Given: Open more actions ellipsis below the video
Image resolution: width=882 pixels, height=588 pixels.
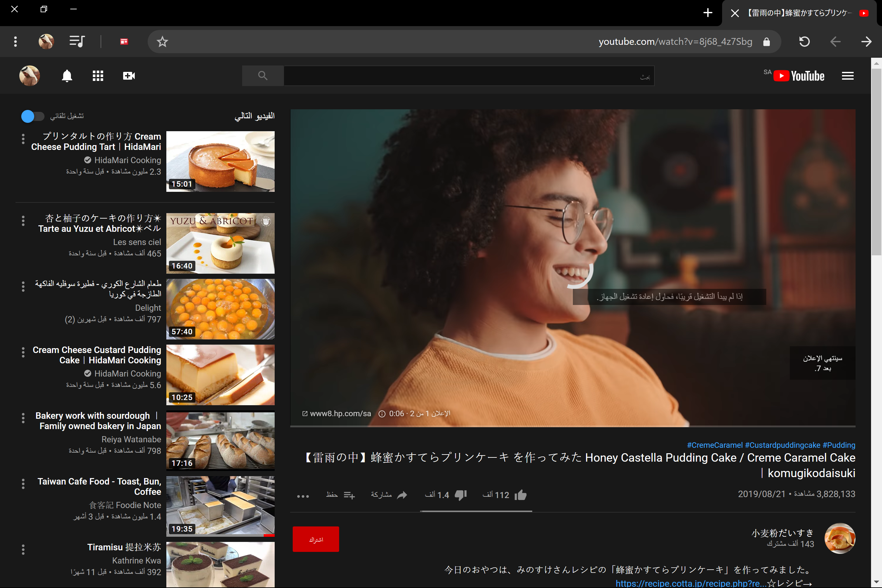Looking at the screenshot, I should point(303,496).
